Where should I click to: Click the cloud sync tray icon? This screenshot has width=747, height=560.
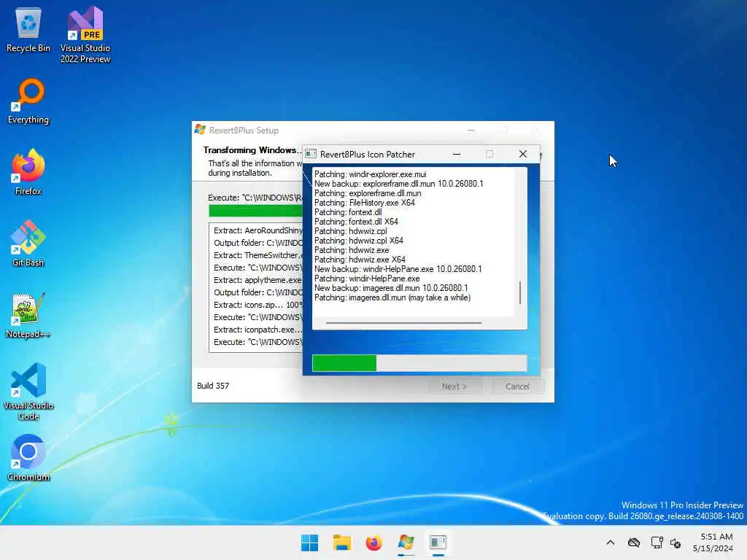click(634, 542)
